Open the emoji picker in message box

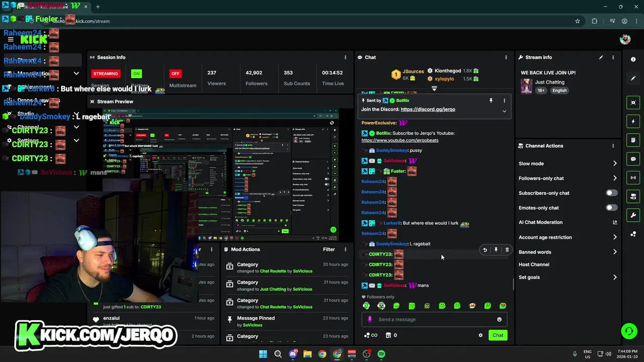coord(499,319)
